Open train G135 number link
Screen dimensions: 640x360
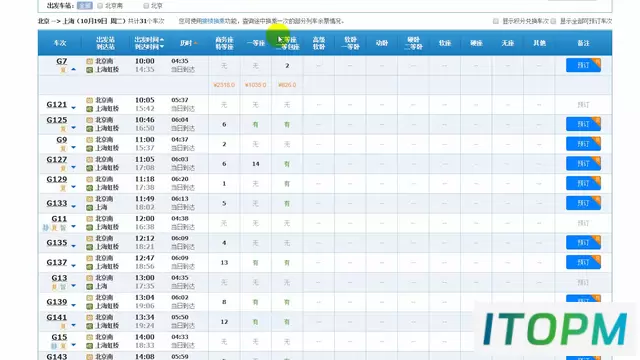click(x=57, y=243)
